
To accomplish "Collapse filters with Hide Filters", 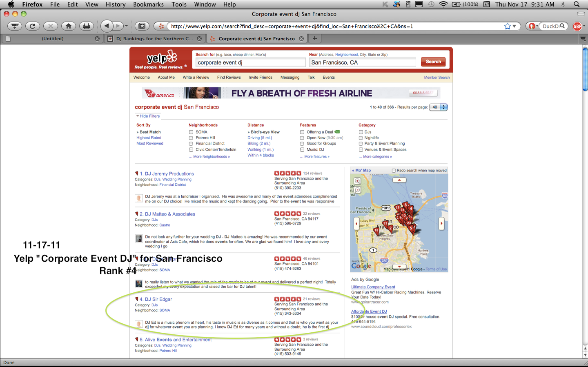I will (148, 116).
